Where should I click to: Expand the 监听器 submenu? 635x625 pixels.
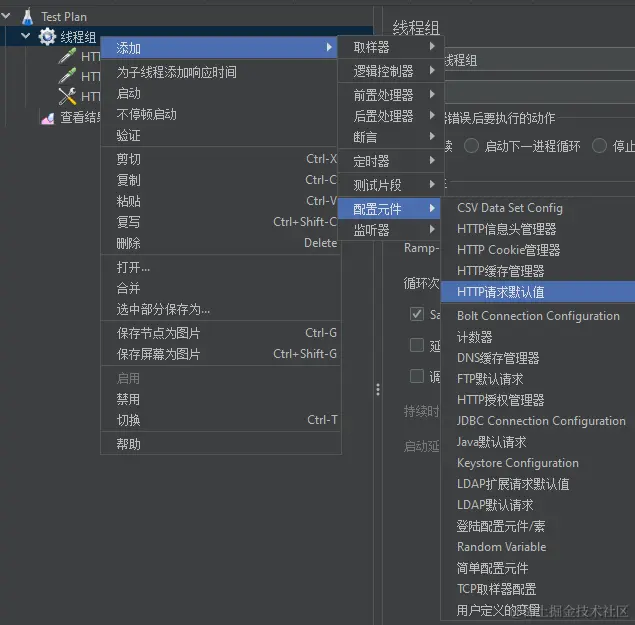389,230
